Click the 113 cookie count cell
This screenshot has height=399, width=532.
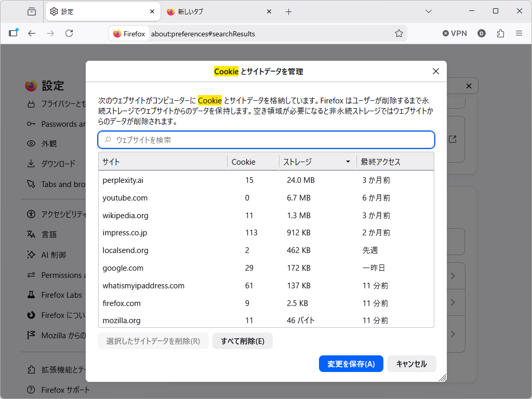pyautogui.click(x=251, y=233)
